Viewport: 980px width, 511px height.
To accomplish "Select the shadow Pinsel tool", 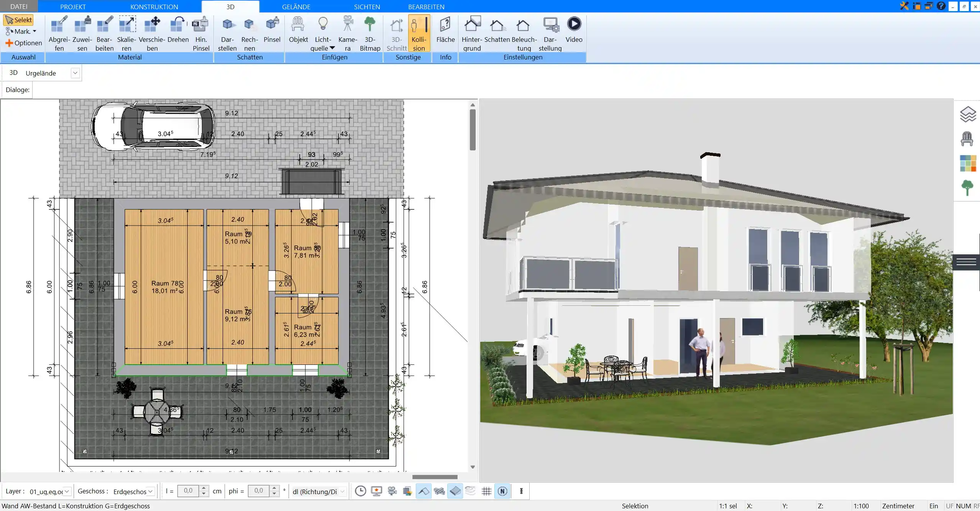I will [272, 30].
